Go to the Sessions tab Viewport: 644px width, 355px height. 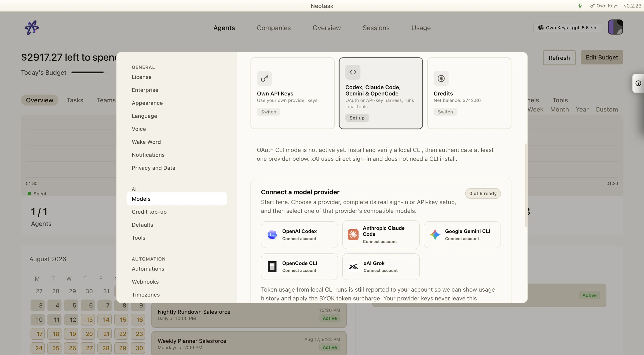point(376,28)
